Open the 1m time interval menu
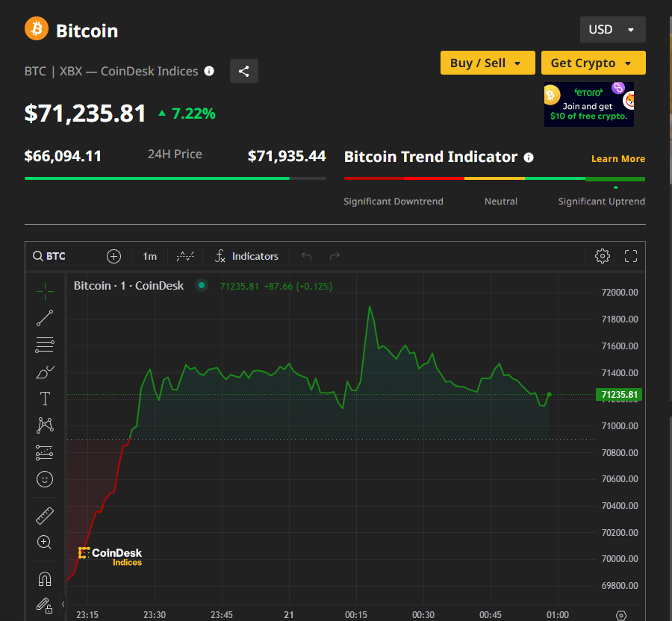Viewport: 672px width, 621px height. [x=150, y=256]
